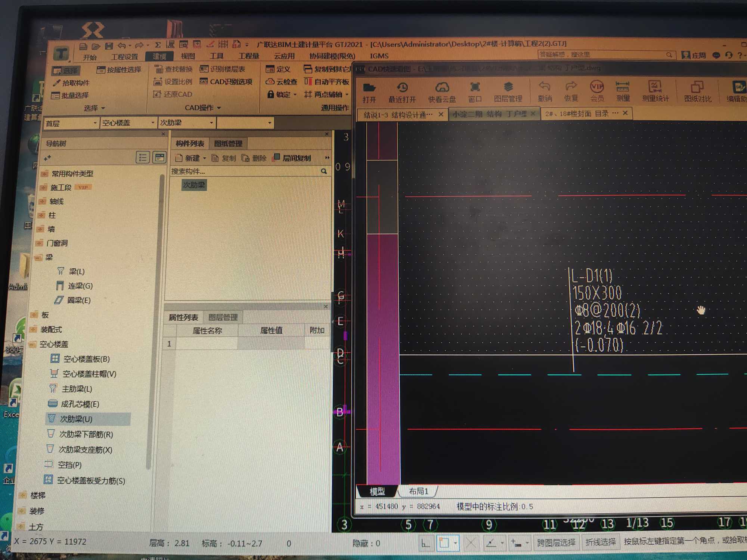Click 设置比例 set scale tool

[173, 81]
